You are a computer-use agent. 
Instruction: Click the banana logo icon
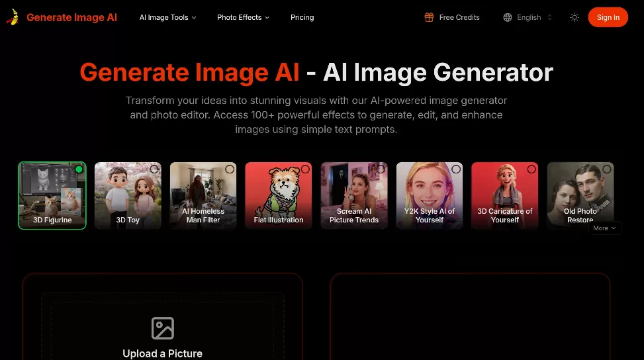13,17
